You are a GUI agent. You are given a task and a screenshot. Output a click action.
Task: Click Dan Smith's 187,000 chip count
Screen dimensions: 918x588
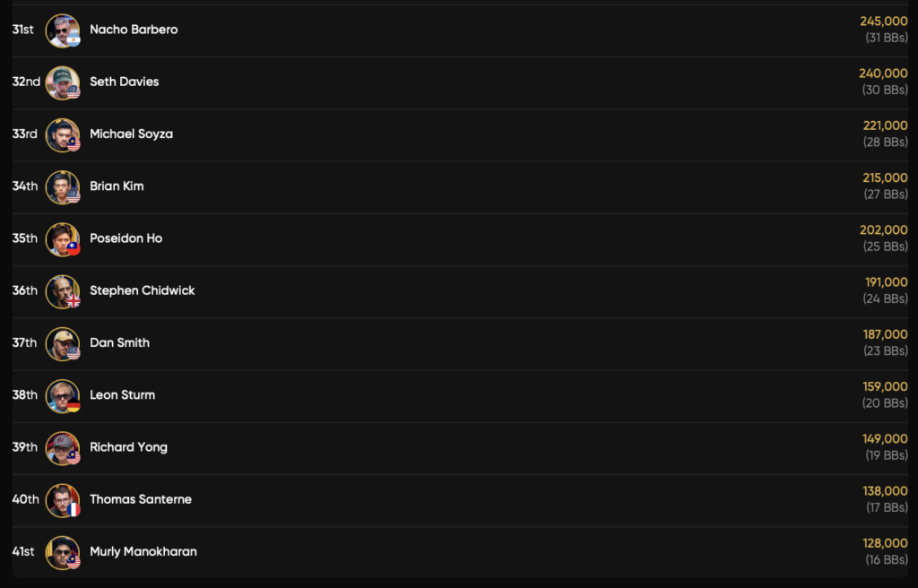[885, 334]
